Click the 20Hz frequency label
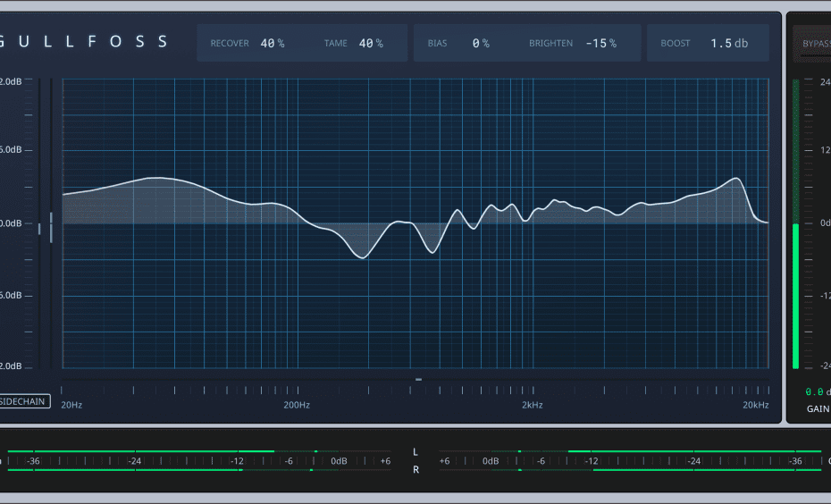Screen dimensions: 831x504 tap(71, 405)
